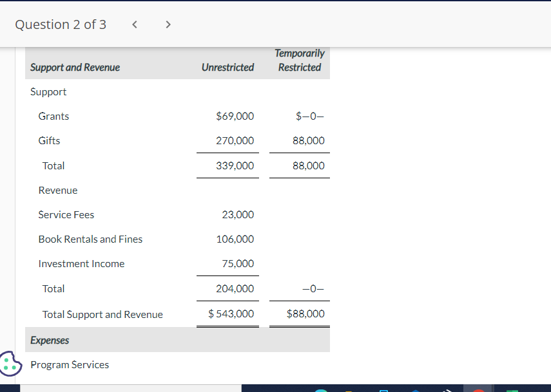The height and width of the screenshot is (392, 551).
Task: Click the Revenue total restricted —0— value
Action: point(313,289)
